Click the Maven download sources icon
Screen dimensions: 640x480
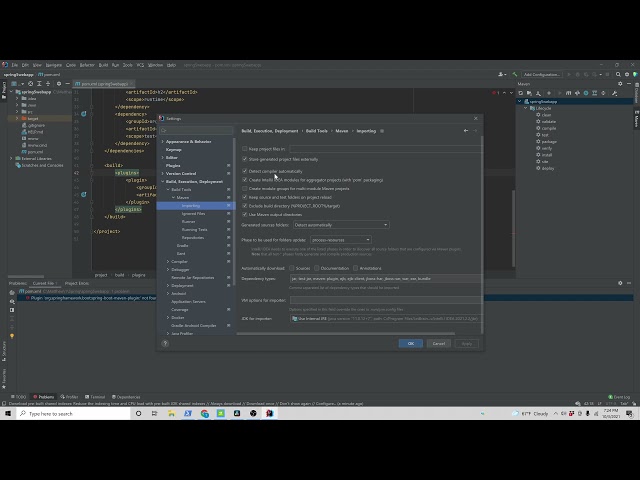(538, 93)
